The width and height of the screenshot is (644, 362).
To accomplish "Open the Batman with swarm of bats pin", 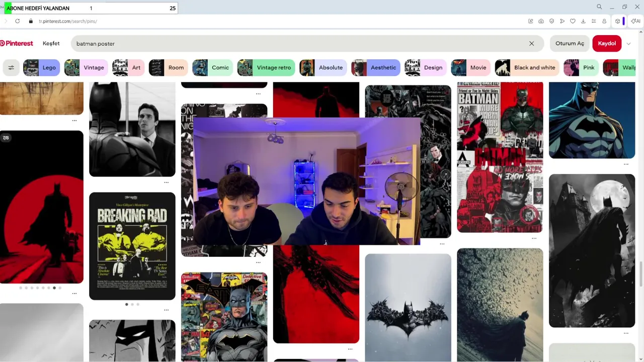I will pos(500,305).
